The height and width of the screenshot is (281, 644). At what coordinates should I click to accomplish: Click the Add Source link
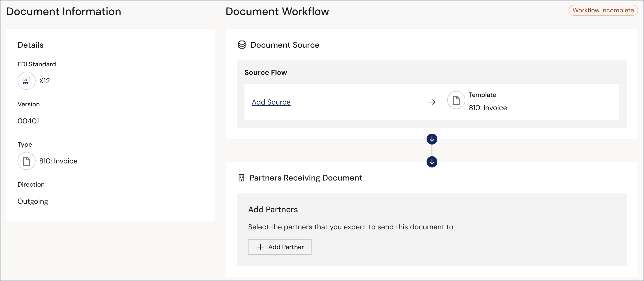(271, 102)
